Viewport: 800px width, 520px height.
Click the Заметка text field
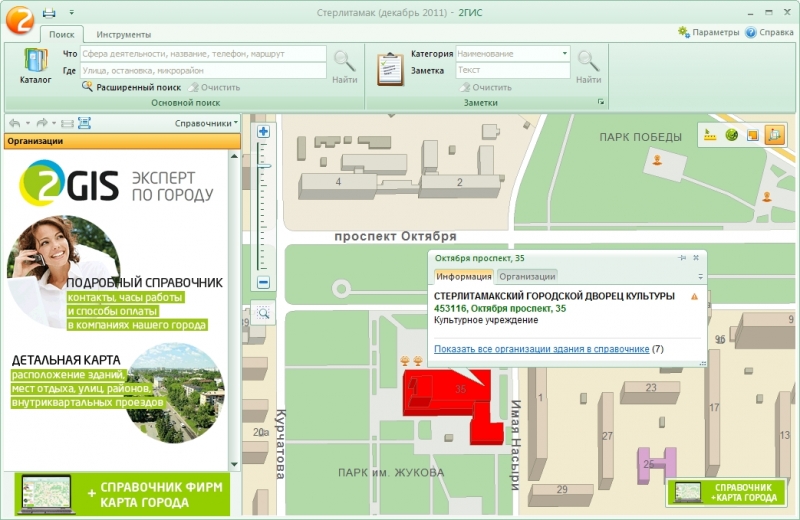(512, 70)
